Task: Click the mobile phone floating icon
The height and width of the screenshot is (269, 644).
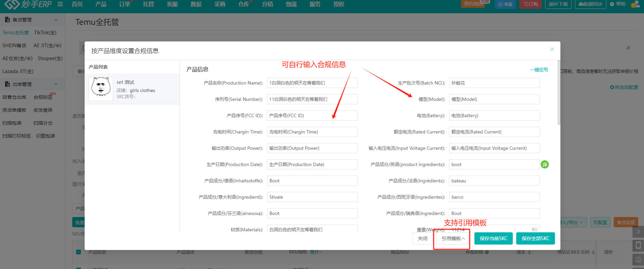Action: 638,246
